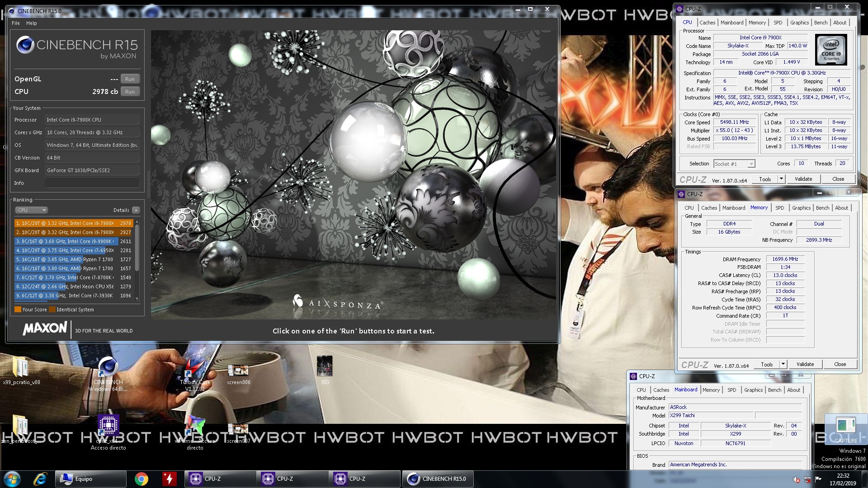Open the x99_pcratio_v08 desktop folder
The image size is (868, 488).
click(x=21, y=370)
